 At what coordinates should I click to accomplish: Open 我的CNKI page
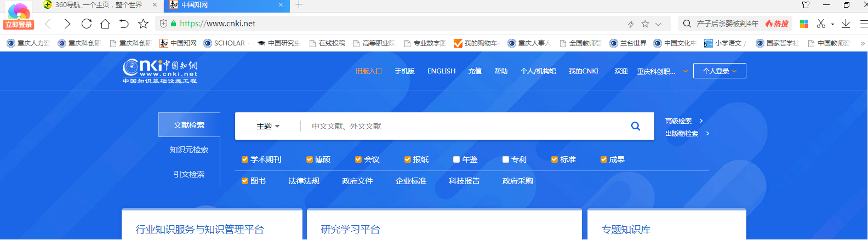coord(584,71)
